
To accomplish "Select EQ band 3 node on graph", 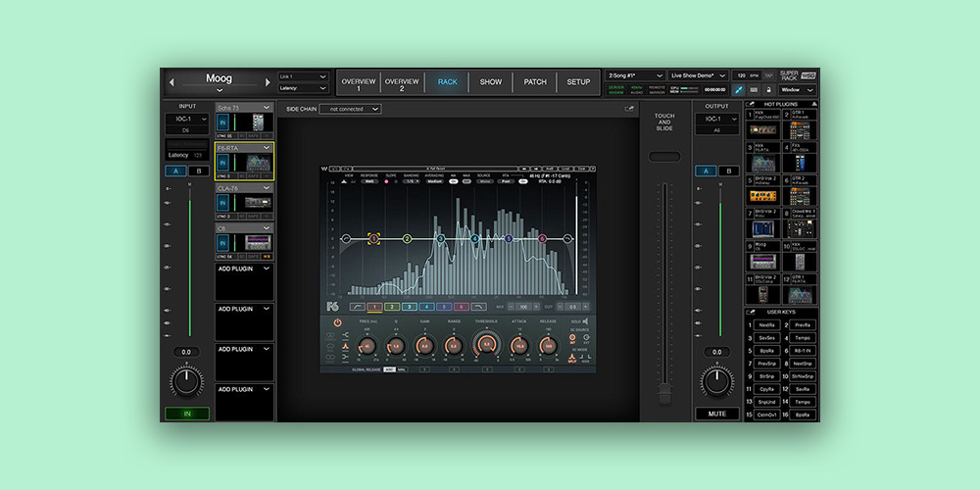I will click(x=440, y=238).
